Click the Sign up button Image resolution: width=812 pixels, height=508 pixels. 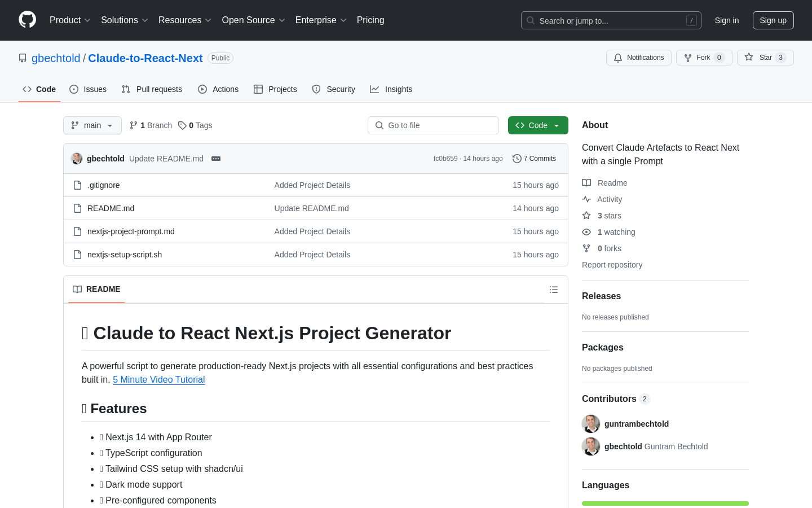pyautogui.click(x=773, y=20)
